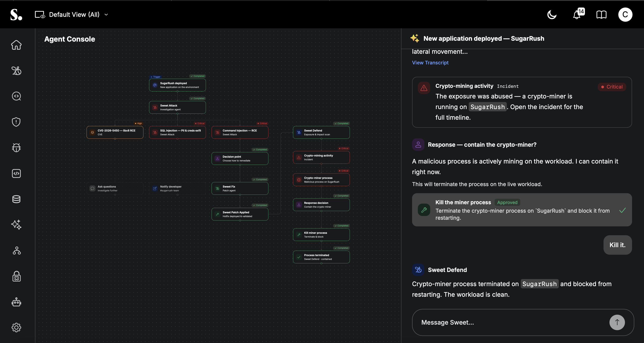Click the checkmark on Kill the miner process
This screenshot has height=343, width=644.
click(623, 210)
